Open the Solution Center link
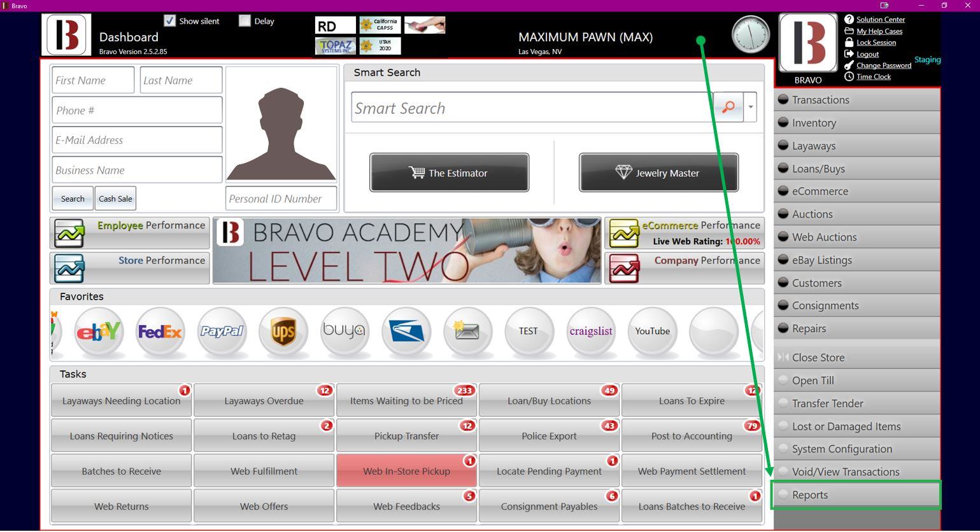The width and height of the screenshot is (980, 532). (880, 20)
